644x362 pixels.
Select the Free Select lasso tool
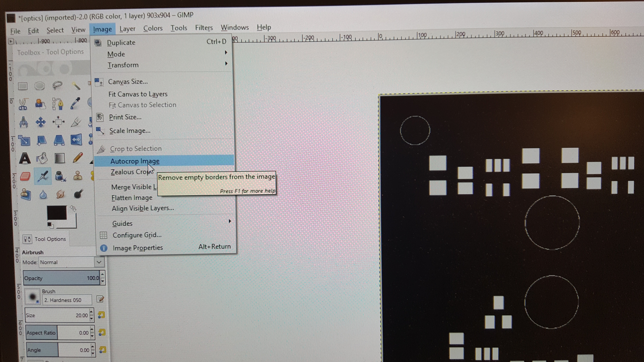point(57,85)
